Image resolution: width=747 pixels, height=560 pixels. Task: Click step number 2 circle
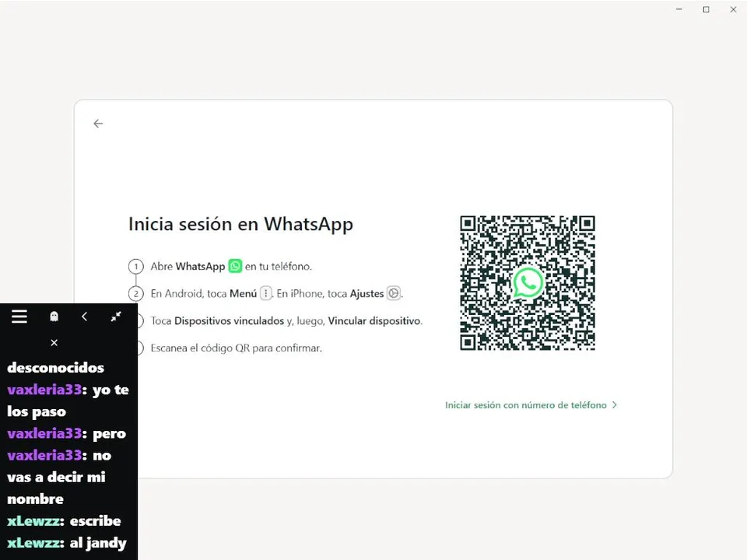click(x=136, y=293)
